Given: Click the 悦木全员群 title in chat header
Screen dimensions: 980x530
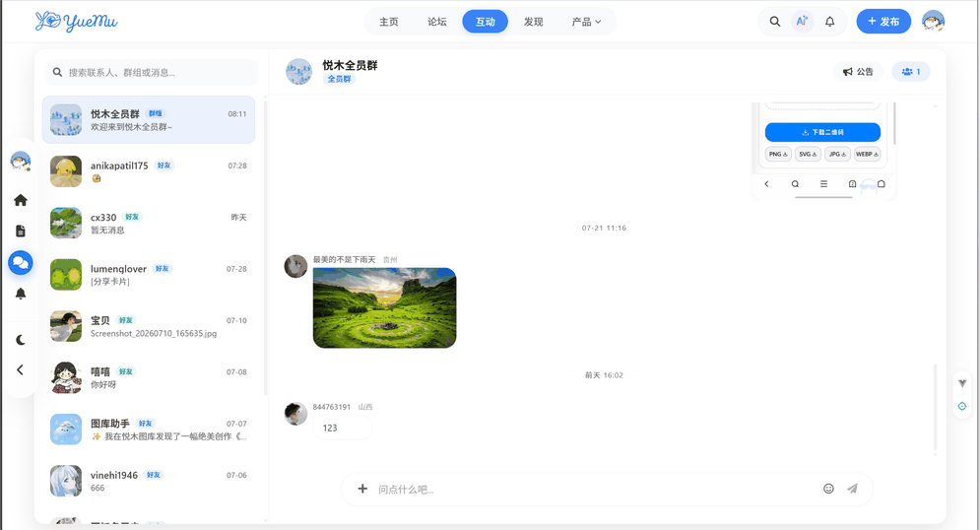Looking at the screenshot, I should click(x=350, y=65).
